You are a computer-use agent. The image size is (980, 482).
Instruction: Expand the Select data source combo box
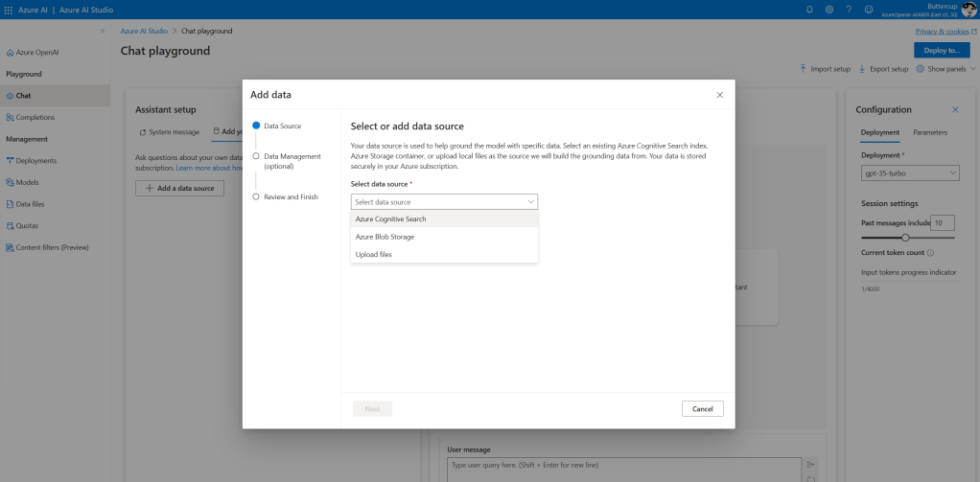444,202
